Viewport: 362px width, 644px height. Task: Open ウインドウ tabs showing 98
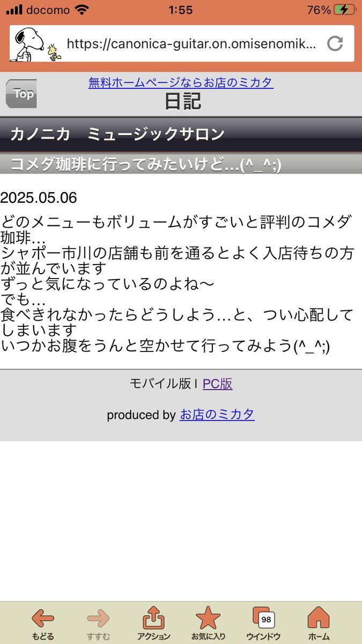click(x=263, y=624)
